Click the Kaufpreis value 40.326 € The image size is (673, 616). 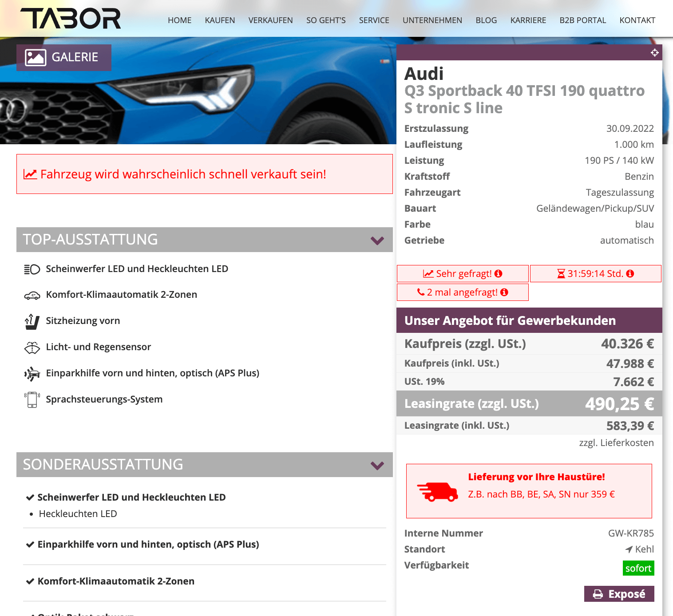(627, 344)
